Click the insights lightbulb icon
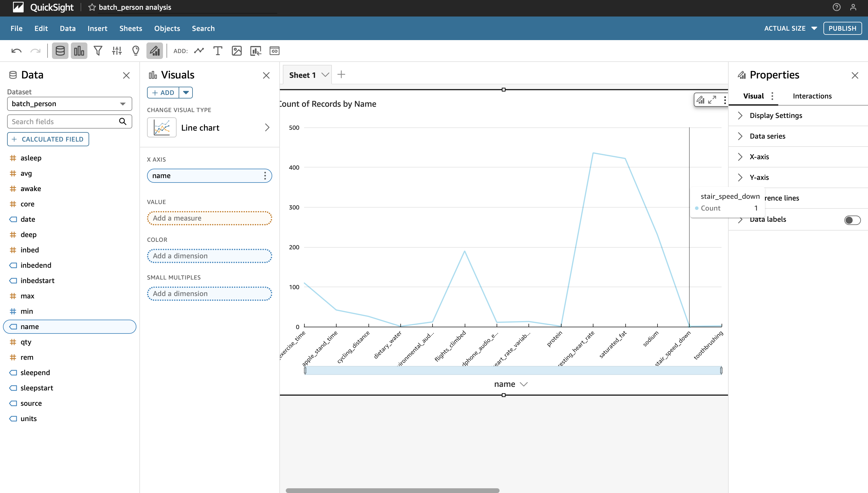The width and height of the screenshot is (868, 493). 136,51
